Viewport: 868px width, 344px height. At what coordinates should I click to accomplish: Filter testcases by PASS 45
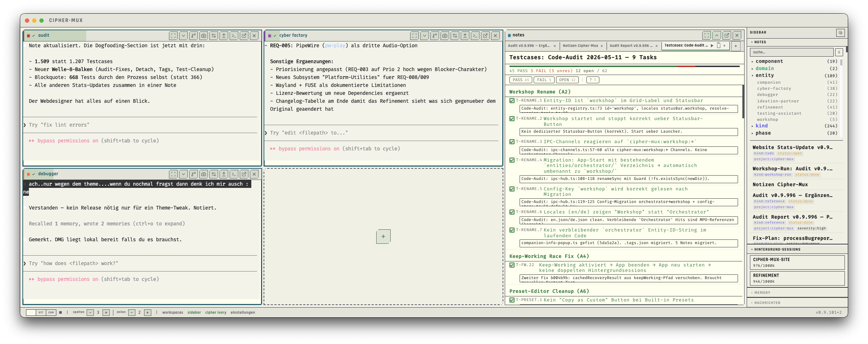(x=521, y=80)
